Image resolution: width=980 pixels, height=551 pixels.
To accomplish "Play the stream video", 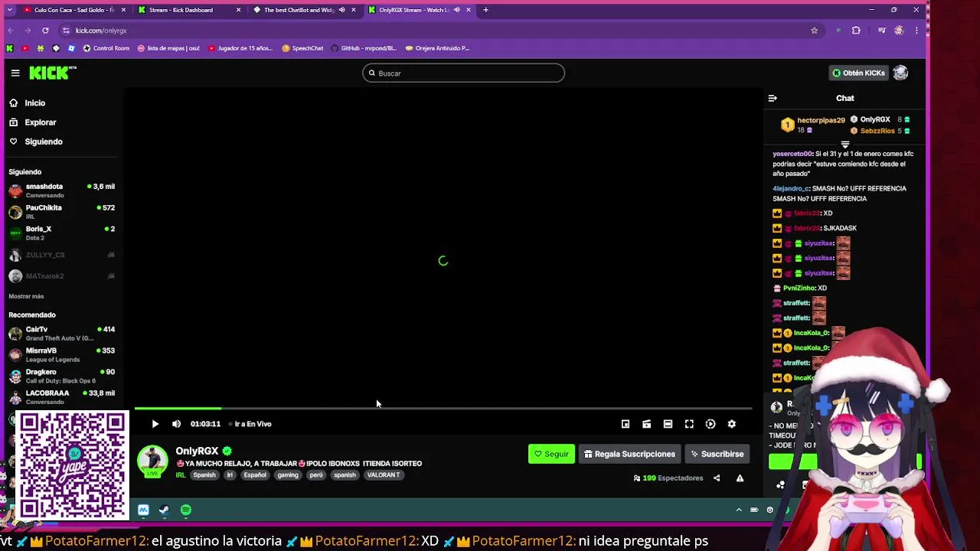I will tap(155, 424).
